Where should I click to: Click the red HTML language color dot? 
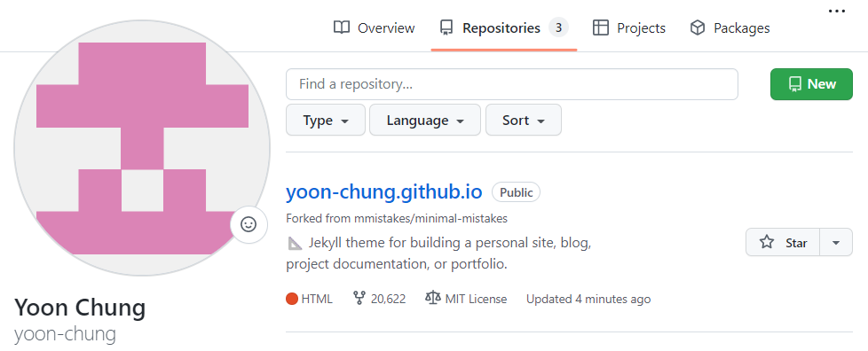click(292, 299)
